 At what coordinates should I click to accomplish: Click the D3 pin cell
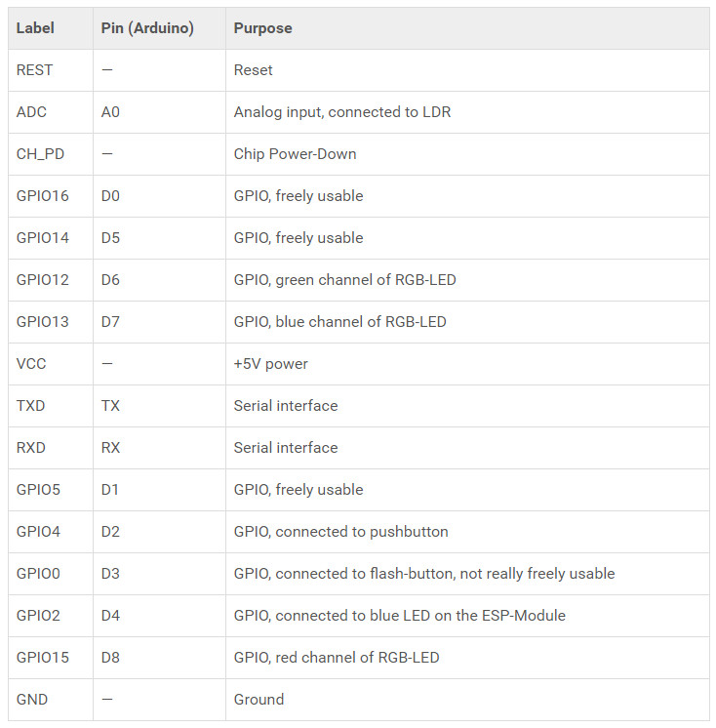(159, 574)
